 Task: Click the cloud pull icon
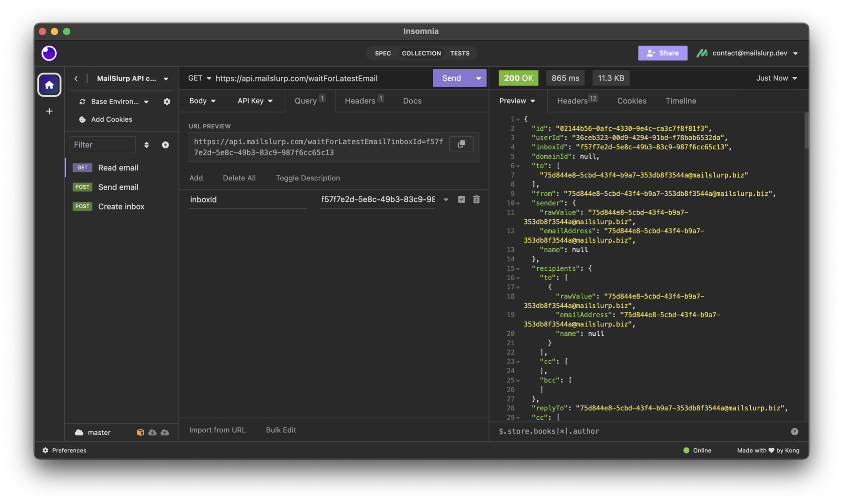[x=152, y=432]
